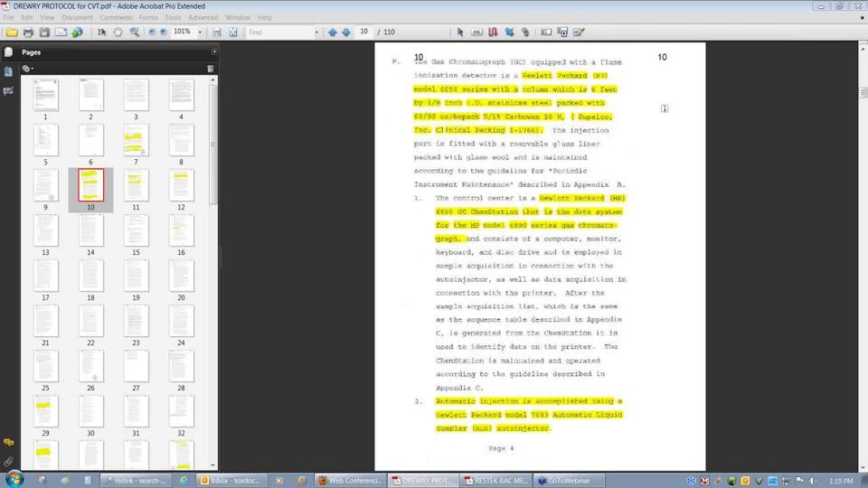Activate the Hand tool
This screenshot has height=488, width=868.
118,33
